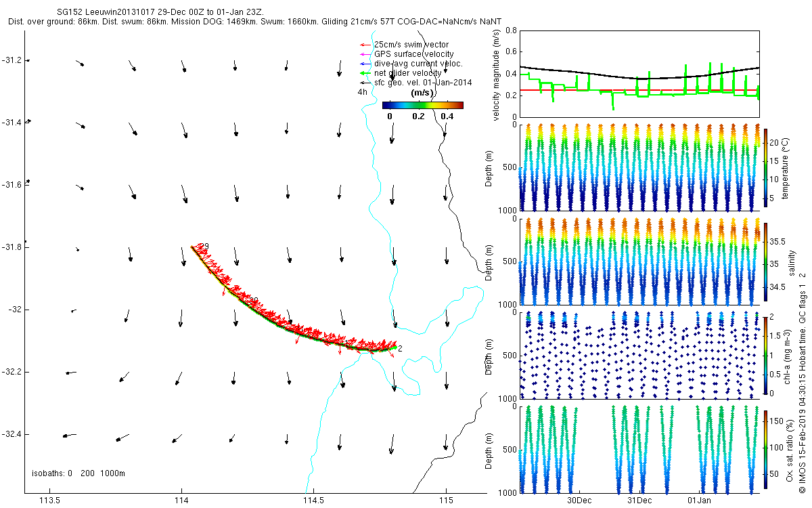
Task: Click the '1.5' tick on the chl-a colorbar
Action: [x=777, y=335]
